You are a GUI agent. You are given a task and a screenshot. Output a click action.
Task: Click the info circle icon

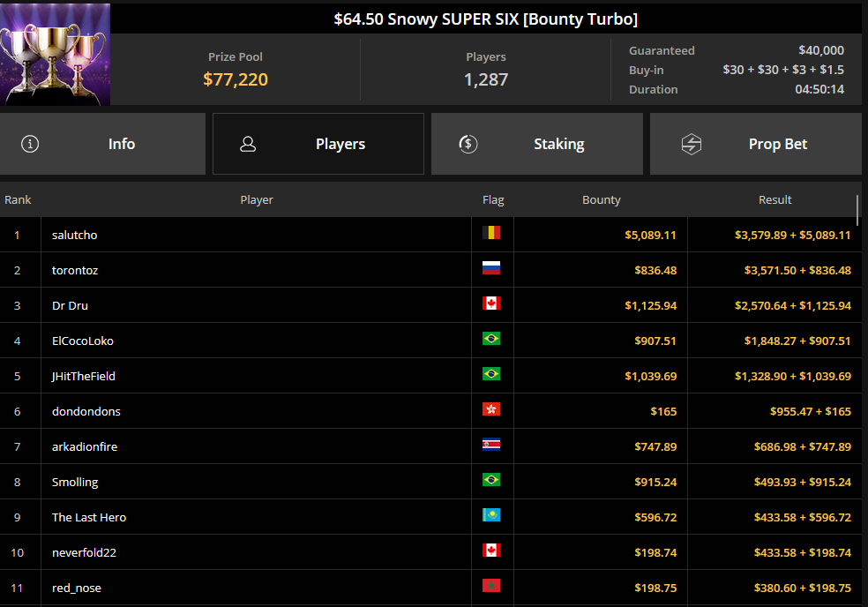pyautogui.click(x=30, y=144)
